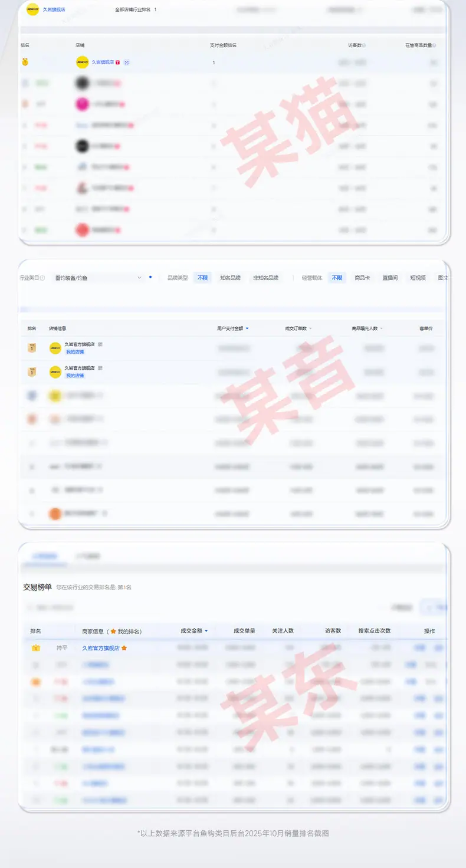
Task: Select 不限 under 品牌类型
Action: (x=202, y=278)
